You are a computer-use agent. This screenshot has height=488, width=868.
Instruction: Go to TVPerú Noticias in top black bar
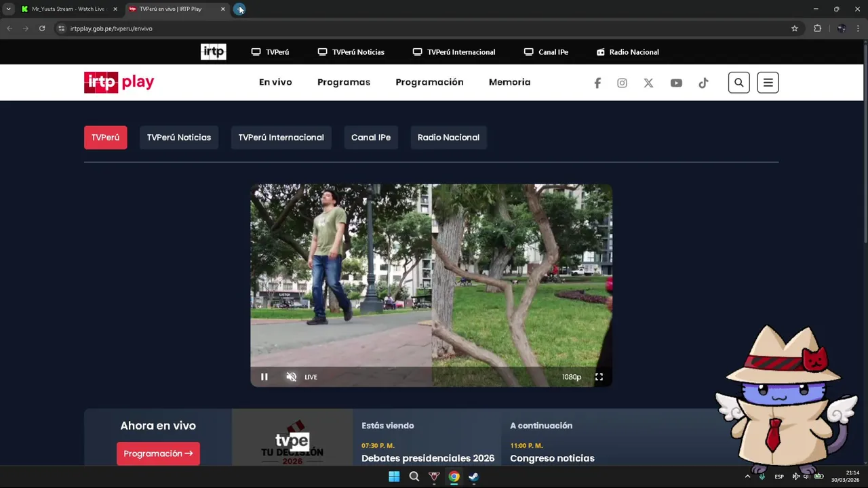point(351,52)
